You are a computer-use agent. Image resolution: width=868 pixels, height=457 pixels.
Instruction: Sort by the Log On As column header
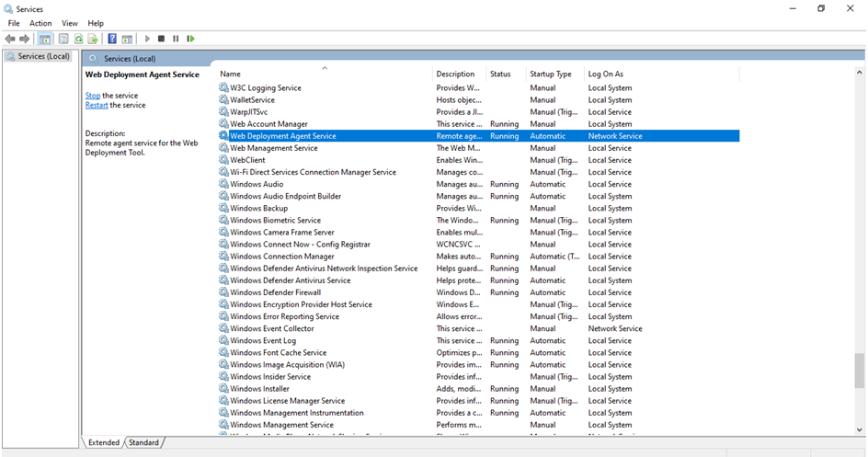[x=661, y=74]
